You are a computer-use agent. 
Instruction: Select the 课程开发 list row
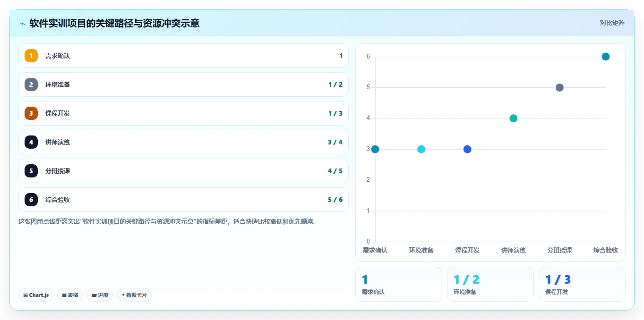tap(183, 113)
